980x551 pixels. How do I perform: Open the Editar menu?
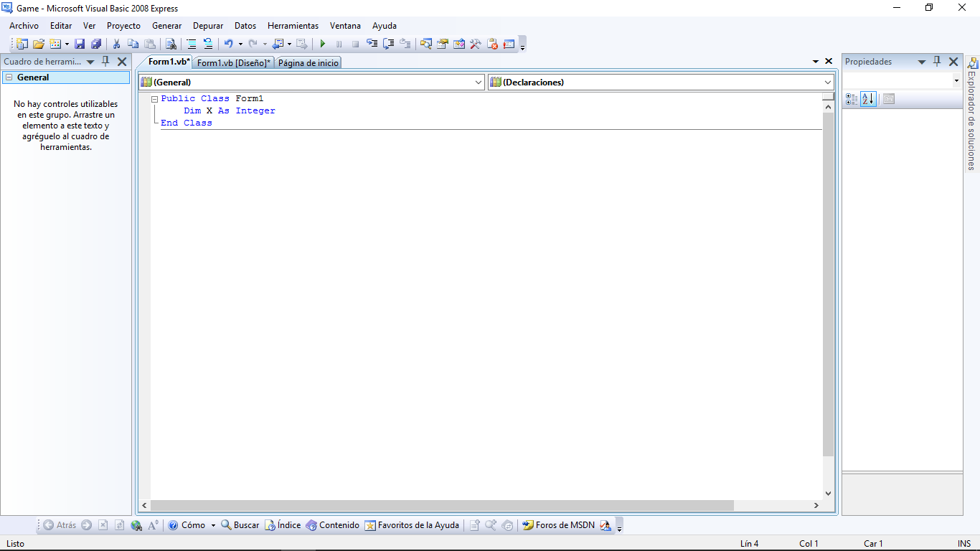pyautogui.click(x=61, y=25)
